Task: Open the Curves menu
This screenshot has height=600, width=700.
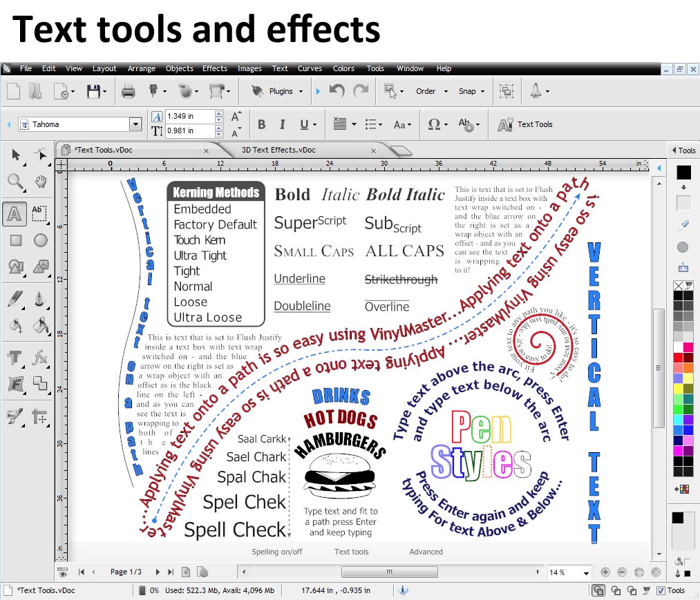Action: pos(310,68)
